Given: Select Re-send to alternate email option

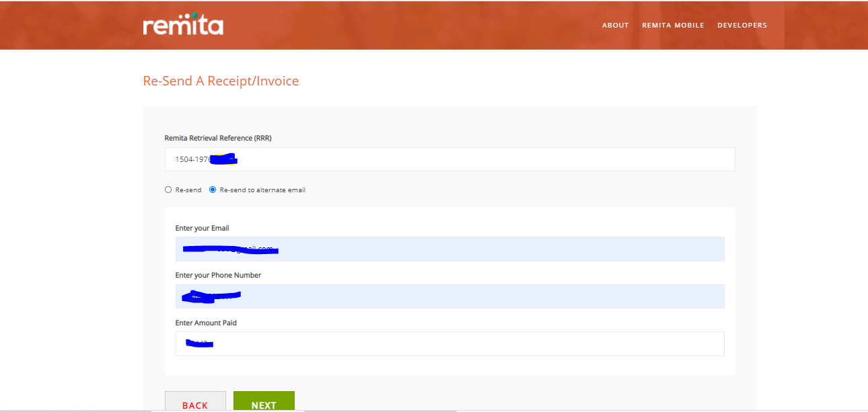Looking at the screenshot, I should click(x=213, y=190).
